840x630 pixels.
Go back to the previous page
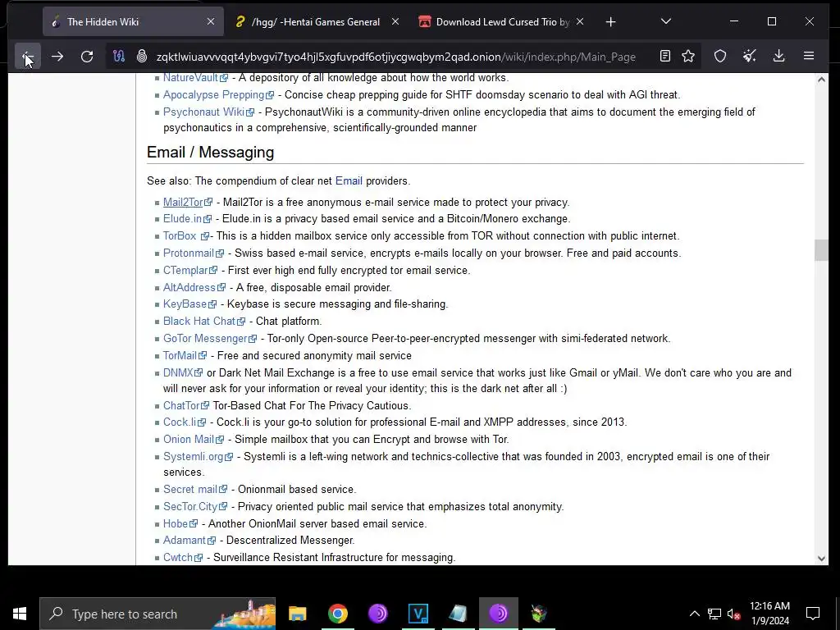(x=27, y=57)
